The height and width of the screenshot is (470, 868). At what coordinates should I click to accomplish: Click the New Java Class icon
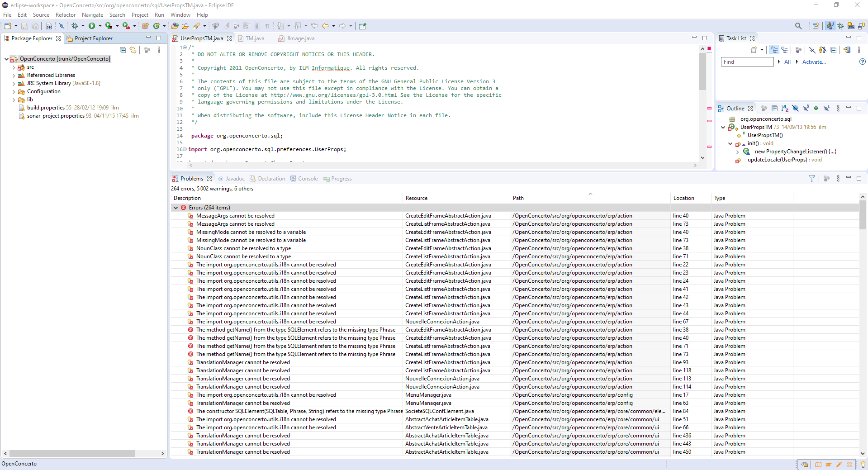pos(157,26)
